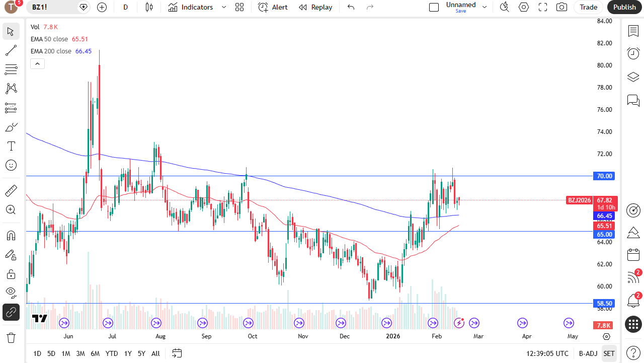
Task: Toggle stay in drawing mode pencil lock
Action: (x=11, y=255)
